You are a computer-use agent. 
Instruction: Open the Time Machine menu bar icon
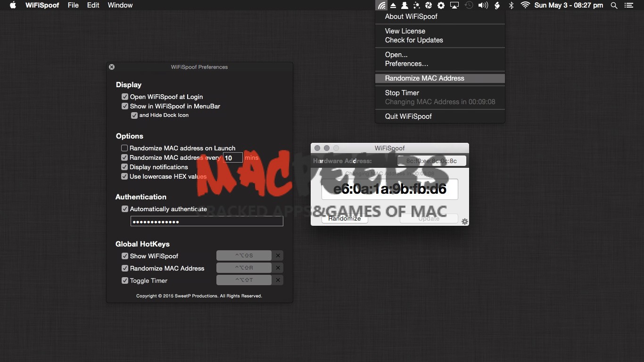469,5
